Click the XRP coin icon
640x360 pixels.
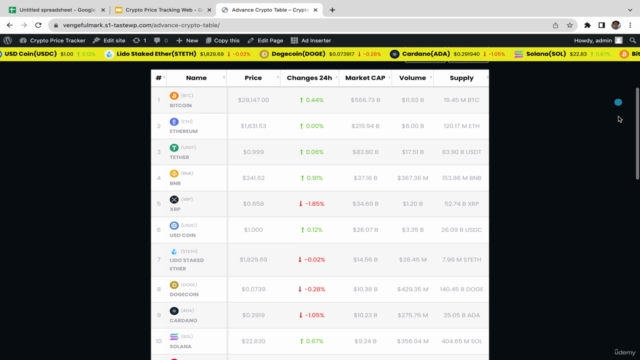174,199
